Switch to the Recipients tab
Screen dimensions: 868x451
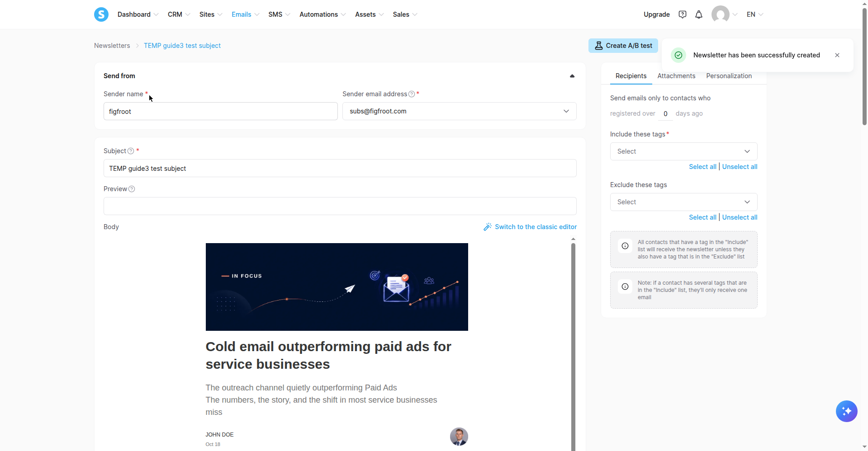click(631, 76)
